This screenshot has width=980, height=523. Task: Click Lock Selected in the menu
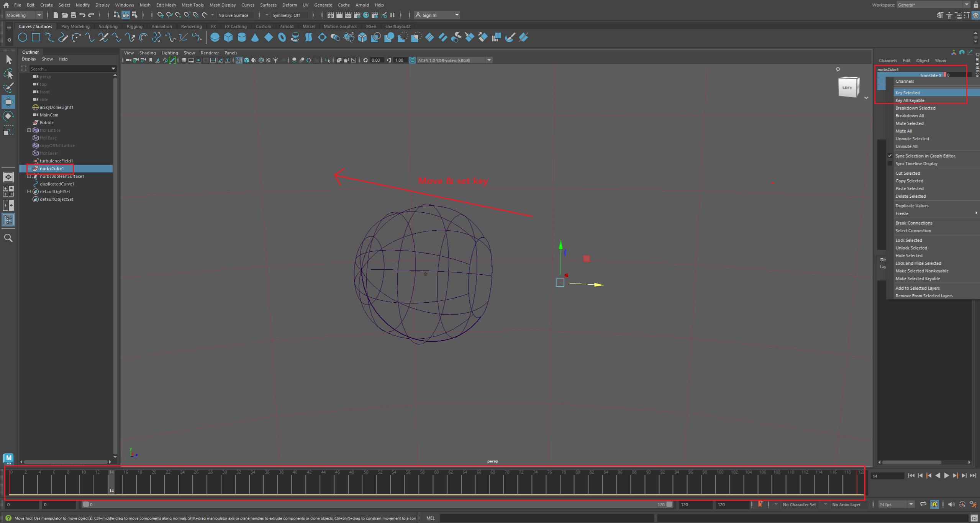coord(908,240)
